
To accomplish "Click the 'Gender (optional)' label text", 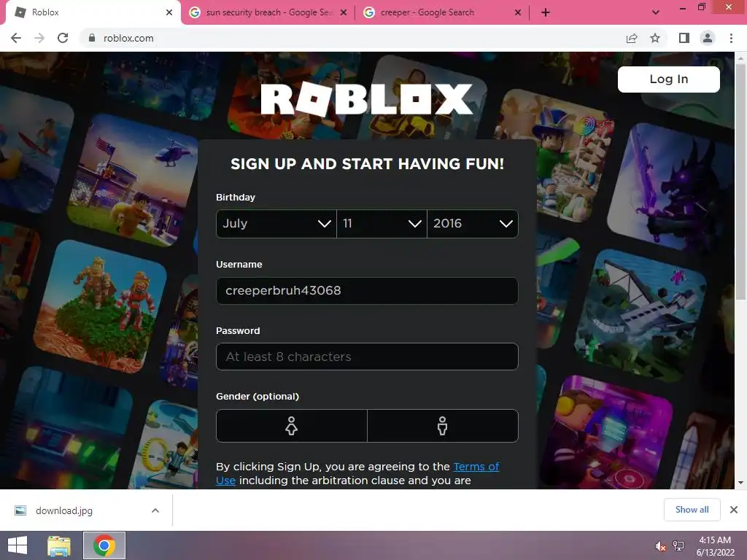I will 258,396.
